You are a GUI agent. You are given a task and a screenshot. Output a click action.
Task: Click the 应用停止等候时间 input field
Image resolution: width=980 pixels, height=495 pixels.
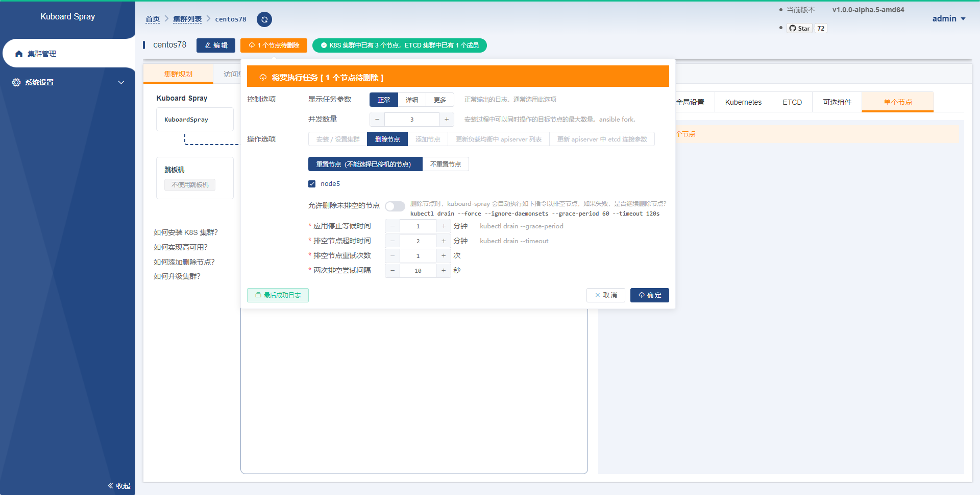pos(418,226)
